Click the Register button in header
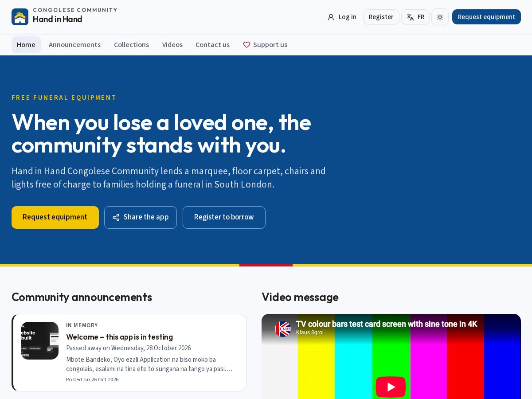532x399 pixels. coord(381,17)
